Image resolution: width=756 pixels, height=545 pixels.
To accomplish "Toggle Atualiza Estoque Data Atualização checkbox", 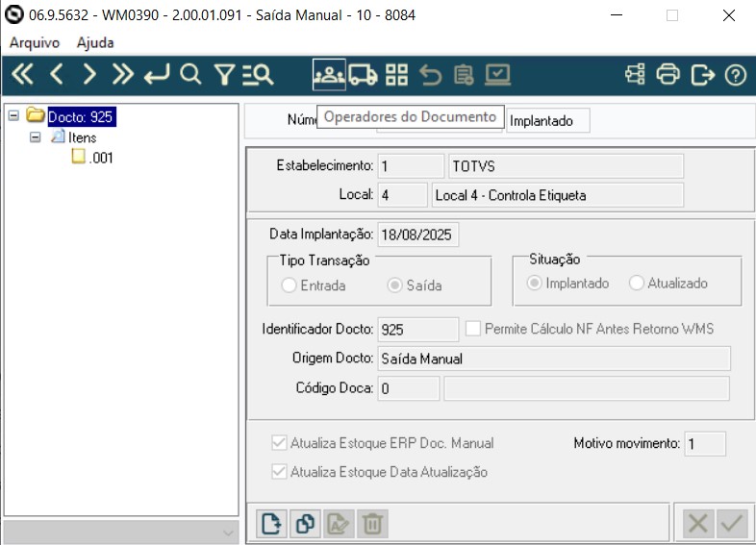I will point(279,471).
